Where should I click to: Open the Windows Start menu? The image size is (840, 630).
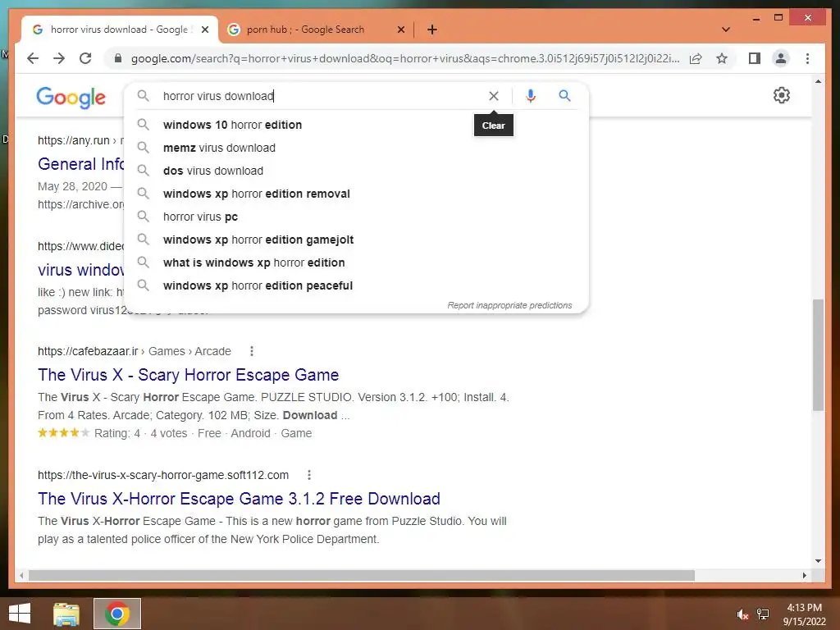coord(20,614)
